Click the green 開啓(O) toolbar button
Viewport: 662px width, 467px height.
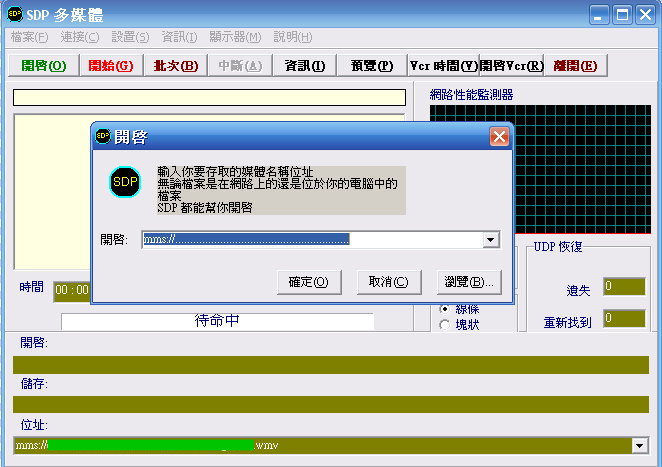click(44, 65)
